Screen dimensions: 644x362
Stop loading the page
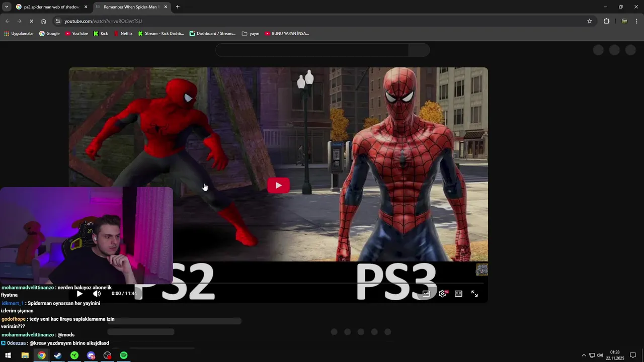coord(31,21)
